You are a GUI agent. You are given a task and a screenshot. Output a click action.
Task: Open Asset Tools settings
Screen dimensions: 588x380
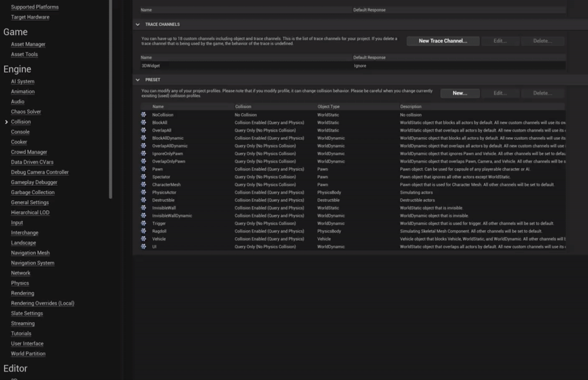point(24,54)
